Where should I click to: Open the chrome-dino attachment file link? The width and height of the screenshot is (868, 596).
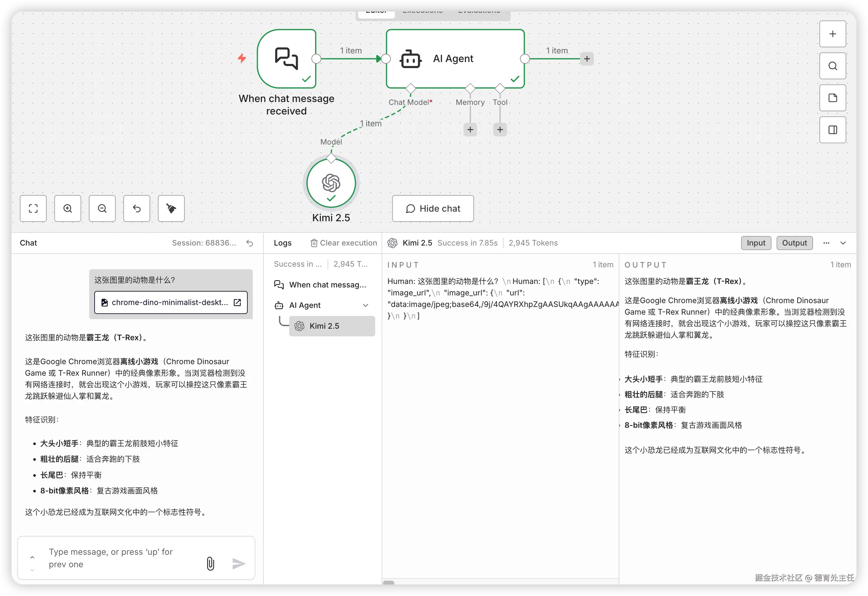coord(237,302)
